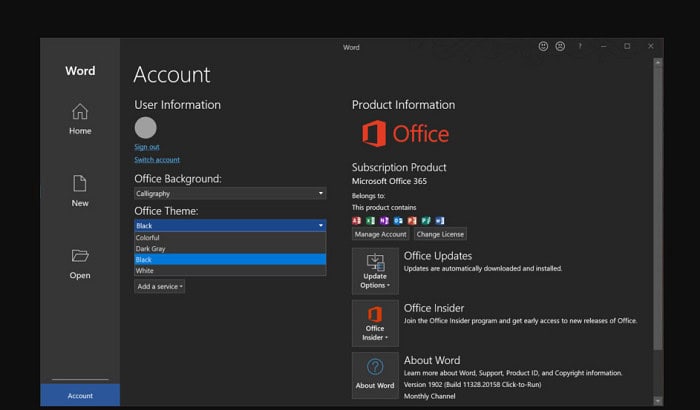Click the Open folder icon
The height and width of the screenshot is (410, 700).
click(80, 256)
